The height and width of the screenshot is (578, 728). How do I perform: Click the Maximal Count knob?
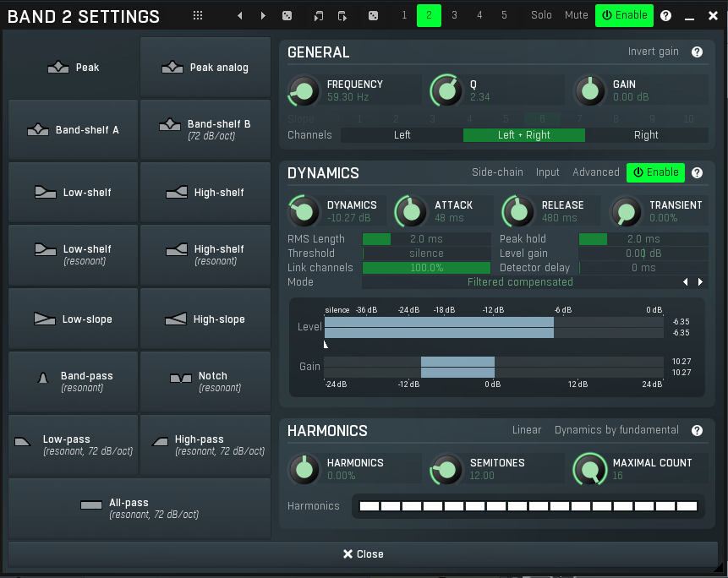click(x=590, y=470)
